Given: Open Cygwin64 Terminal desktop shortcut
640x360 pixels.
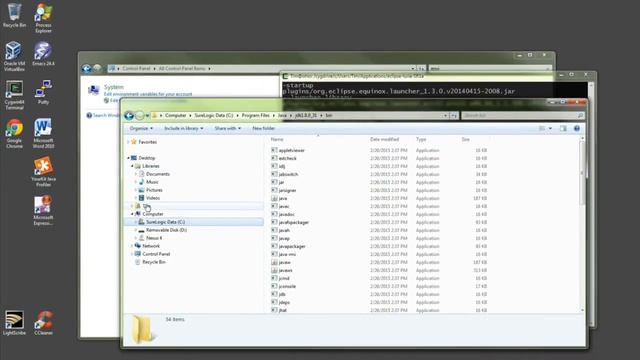Looking at the screenshot, I should pyautogui.click(x=14, y=95).
